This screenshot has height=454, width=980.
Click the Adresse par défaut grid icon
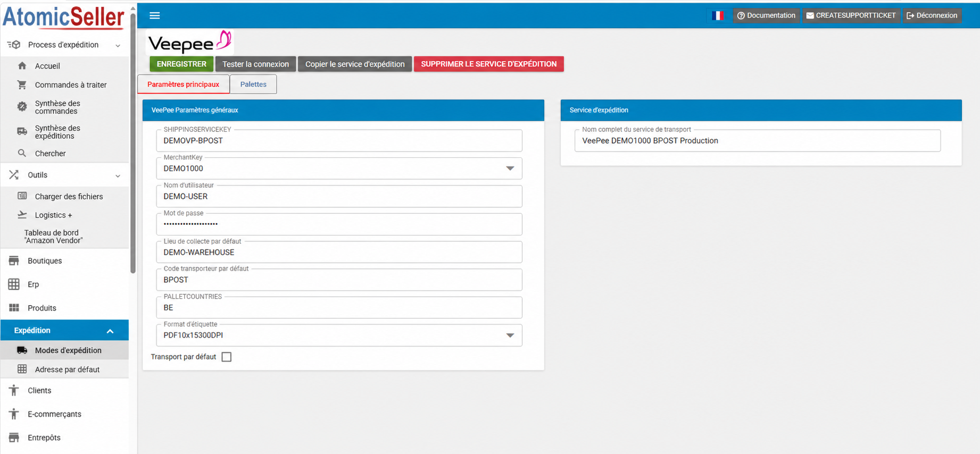(x=22, y=369)
